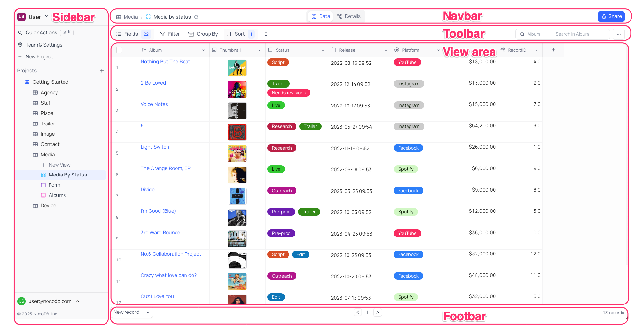Open the Group By menu
The height and width of the screenshot is (334, 644).
pyautogui.click(x=203, y=34)
